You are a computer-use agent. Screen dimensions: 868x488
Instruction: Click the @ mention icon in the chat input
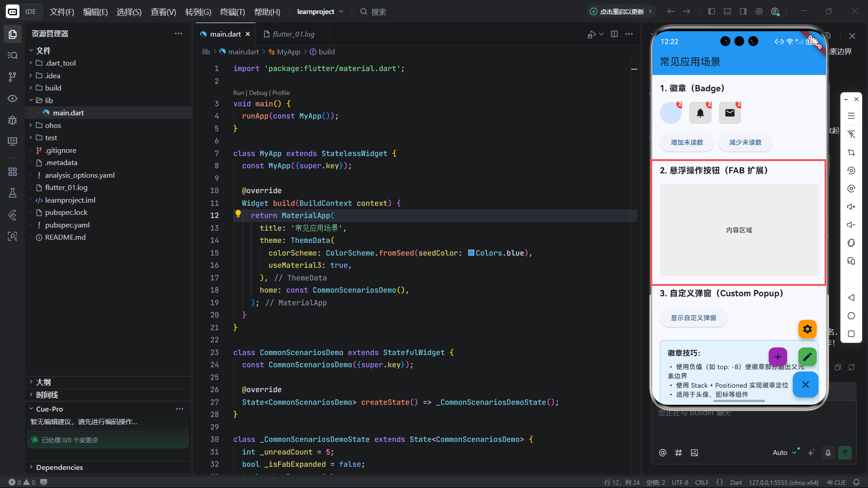(663, 453)
